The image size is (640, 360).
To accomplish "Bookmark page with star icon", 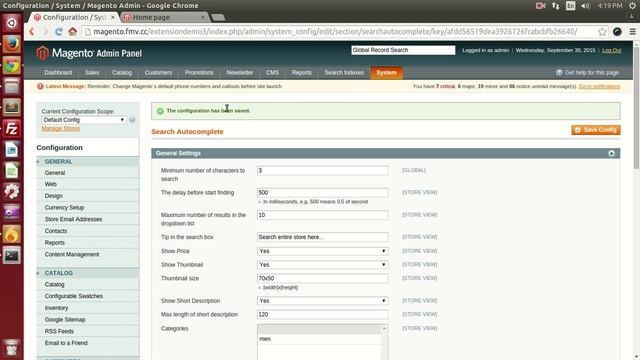I will coord(602,32).
